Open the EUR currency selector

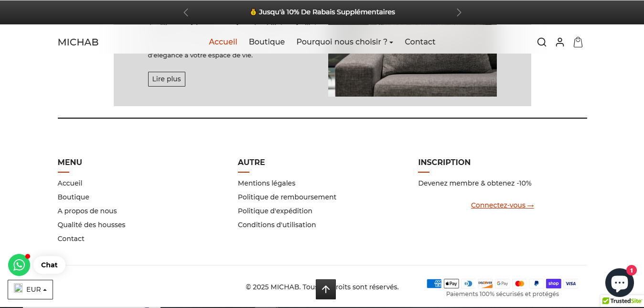point(31,289)
